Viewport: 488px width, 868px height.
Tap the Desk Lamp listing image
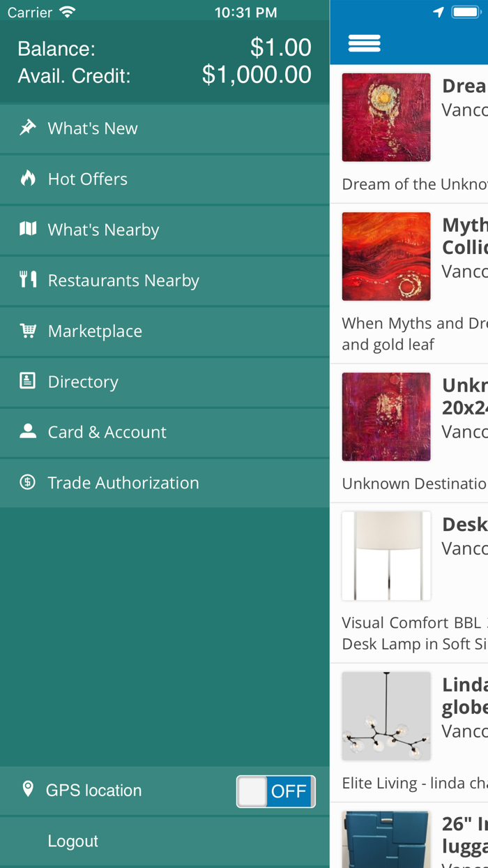386,555
